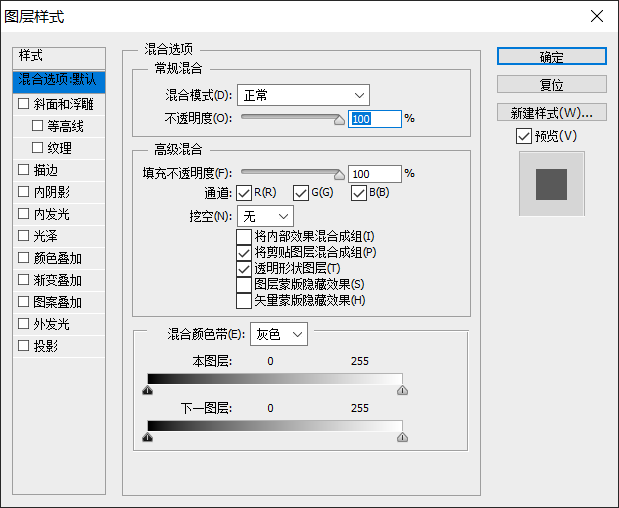Check 将内部效果混合成组 option
This screenshot has width=619, height=508.
pos(244,237)
